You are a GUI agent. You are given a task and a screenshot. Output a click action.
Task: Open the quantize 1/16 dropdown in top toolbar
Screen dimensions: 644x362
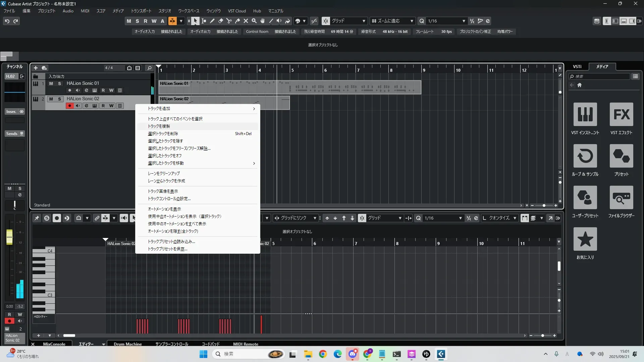[464, 21]
